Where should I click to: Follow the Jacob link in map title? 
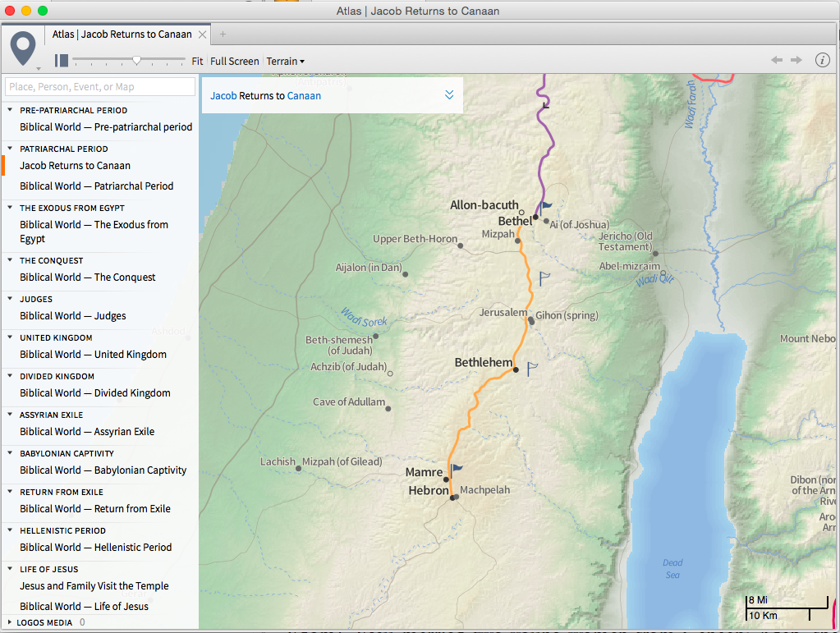coord(223,96)
